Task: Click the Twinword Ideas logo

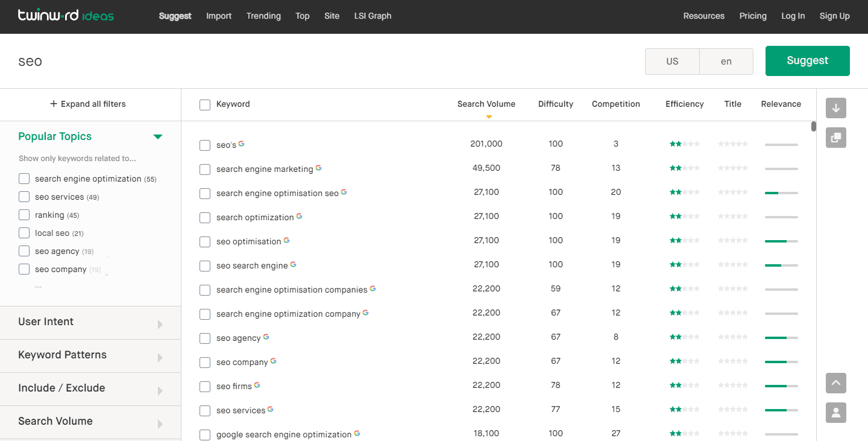Action: coord(66,15)
